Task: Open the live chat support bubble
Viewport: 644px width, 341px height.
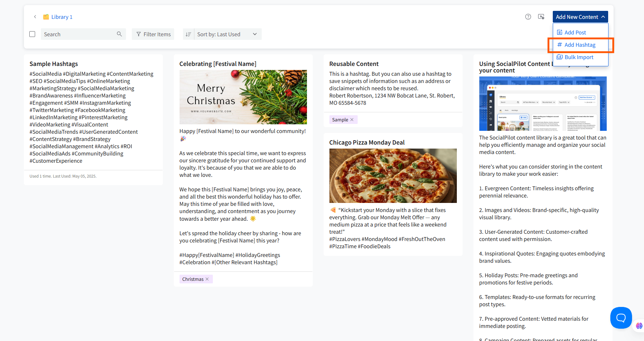Action: 621,318
